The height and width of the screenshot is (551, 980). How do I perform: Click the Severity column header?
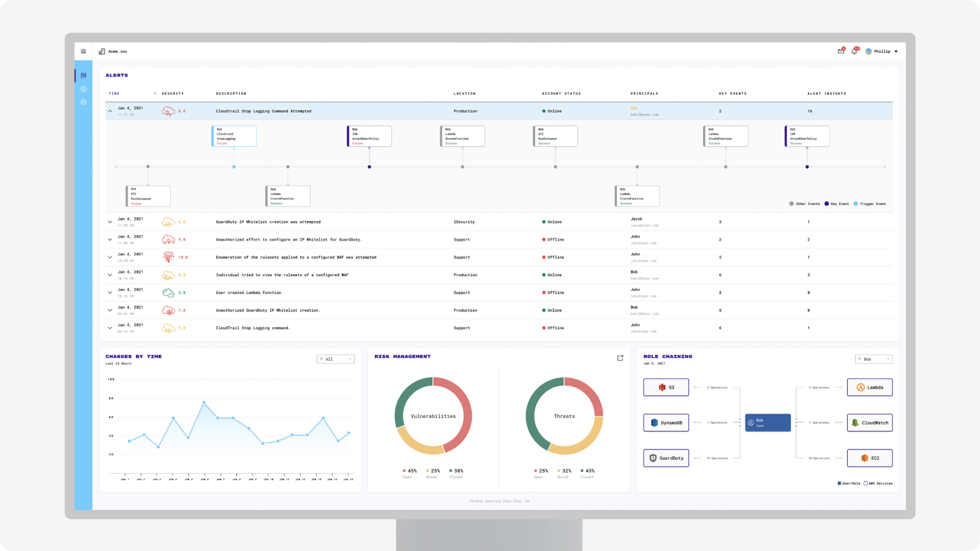172,94
